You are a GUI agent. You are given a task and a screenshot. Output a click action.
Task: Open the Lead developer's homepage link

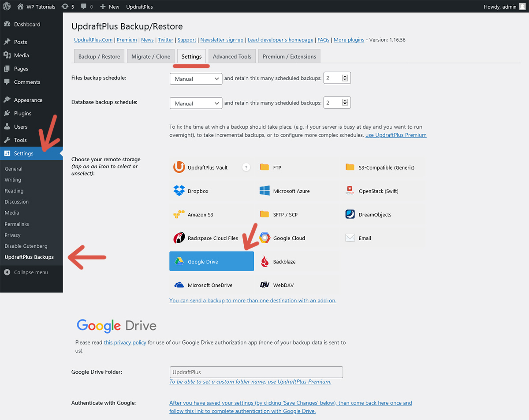point(280,40)
